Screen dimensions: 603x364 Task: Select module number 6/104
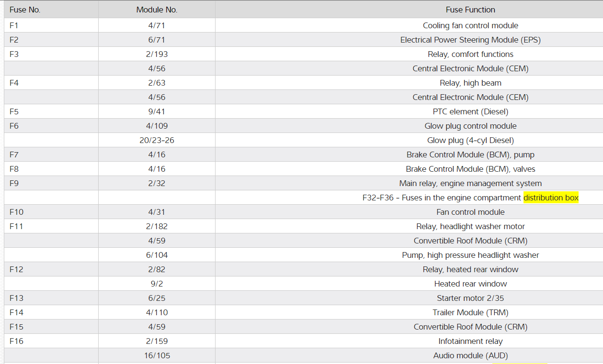click(157, 255)
